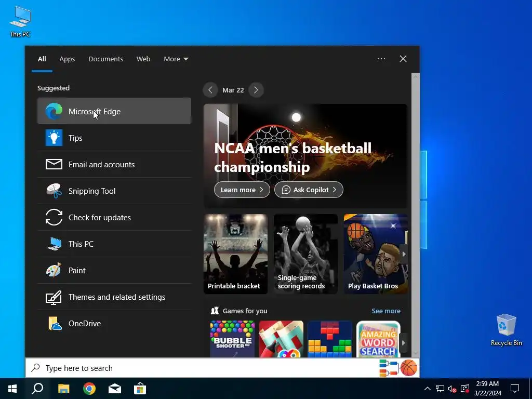This screenshot has width=532, height=399.
Task: Click the search panel vertical scrollbar
Action: point(415,215)
